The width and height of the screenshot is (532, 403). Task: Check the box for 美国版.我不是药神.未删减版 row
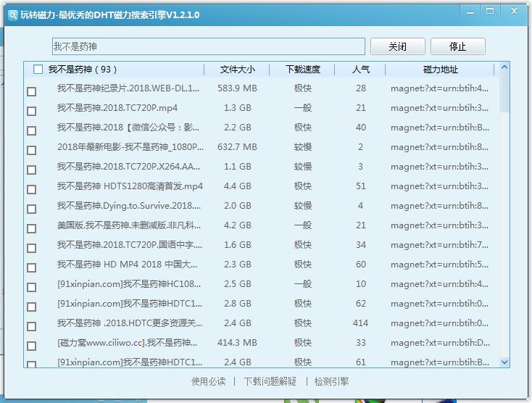click(32, 228)
